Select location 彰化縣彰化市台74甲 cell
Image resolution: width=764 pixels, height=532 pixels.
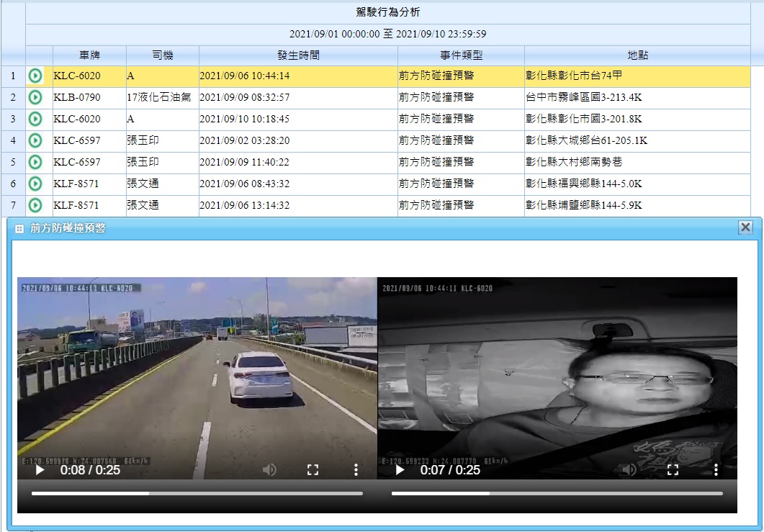tap(637, 76)
